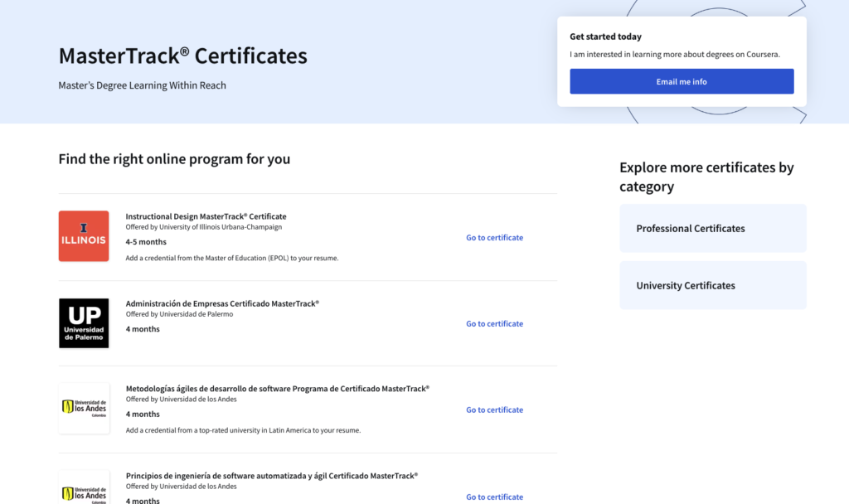Click Offered by University of Illinois Urbana-Champaign
849x504 pixels.
[204, 227]
